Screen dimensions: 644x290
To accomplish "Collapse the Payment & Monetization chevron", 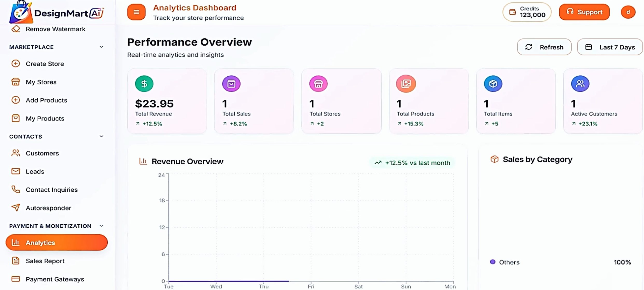I will (101, 226).
